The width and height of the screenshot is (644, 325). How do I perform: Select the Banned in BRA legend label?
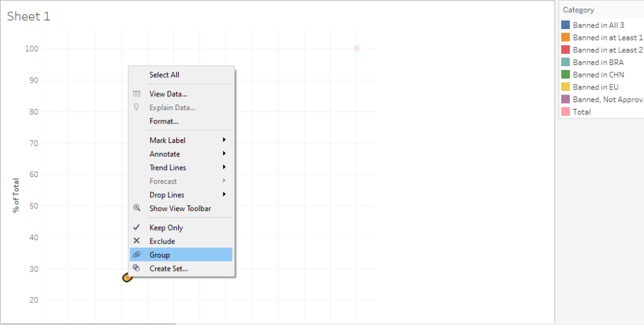click(598, 62)
